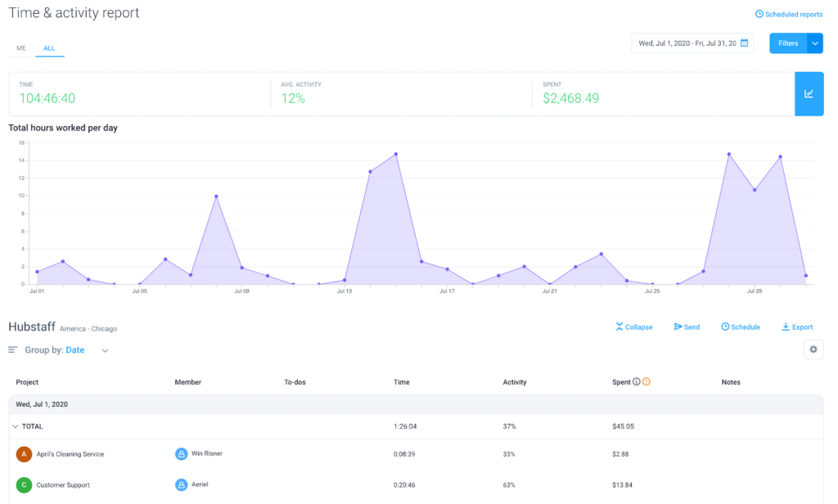Image resolution: width=838 pixels, height=504 pixels.
Task: Collapse all rows via the Collapse link
Action: point(634,326)
